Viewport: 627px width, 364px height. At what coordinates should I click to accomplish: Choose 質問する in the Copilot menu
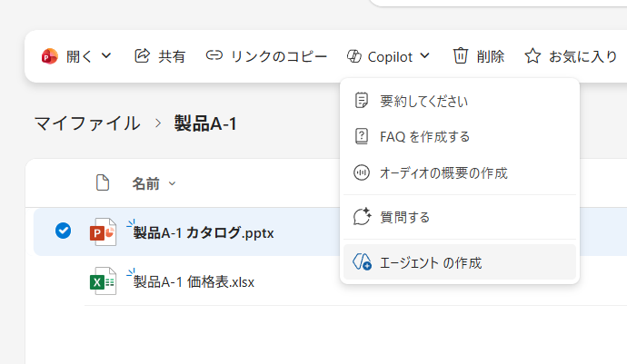404,217
